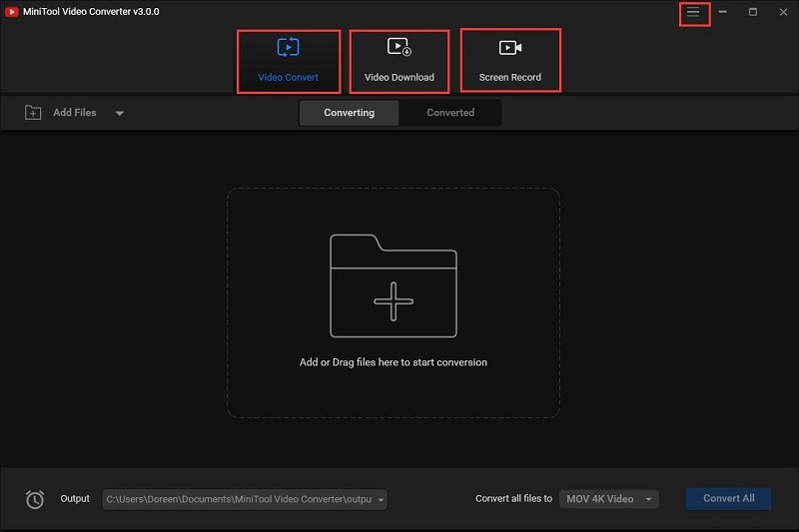The image size is (799, 532).
Task: Select the Converting tab
Action: tap(349, 113)
